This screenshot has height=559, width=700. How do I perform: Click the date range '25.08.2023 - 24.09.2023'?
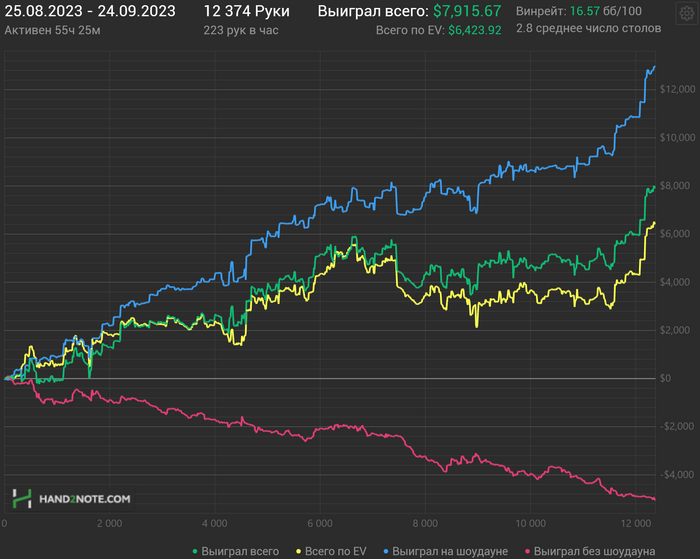[x=90, y=11]
